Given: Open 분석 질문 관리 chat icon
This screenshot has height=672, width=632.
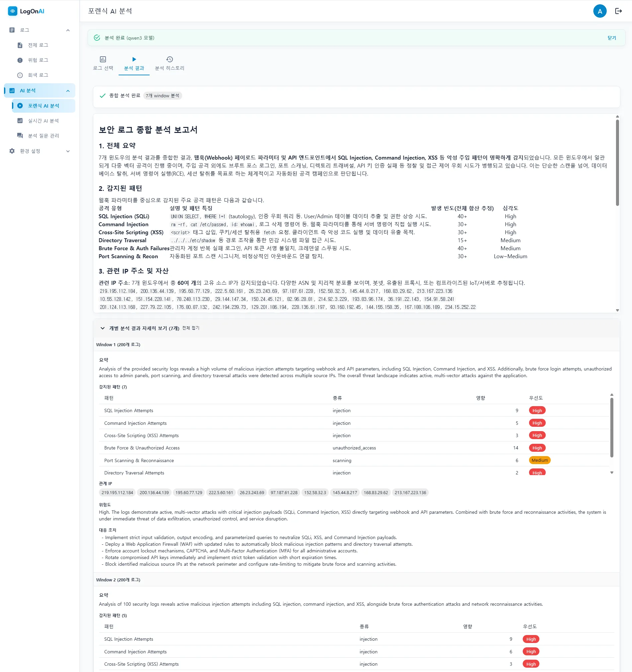Looking at the screenshot, I should click(x=20, y=136).
